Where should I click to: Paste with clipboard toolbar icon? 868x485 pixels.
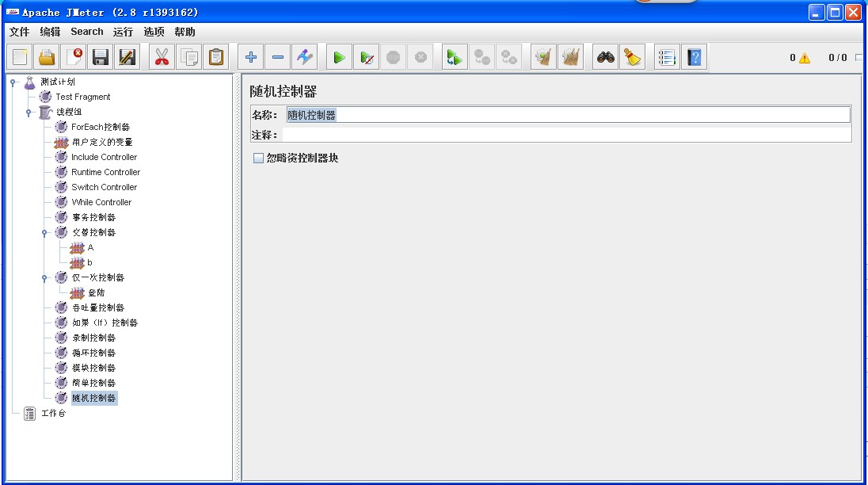tap(216, 57)
